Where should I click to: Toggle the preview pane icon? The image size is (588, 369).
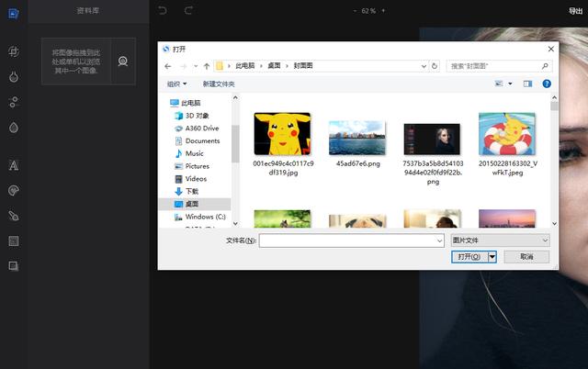(527, 84)
